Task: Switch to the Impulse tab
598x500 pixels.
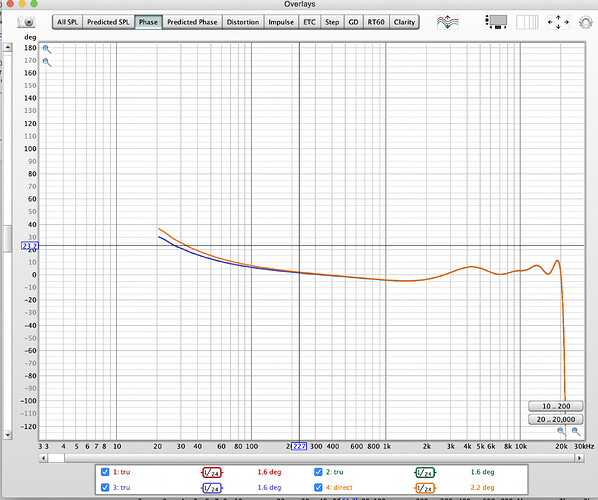Action: [x=281, y=22]
